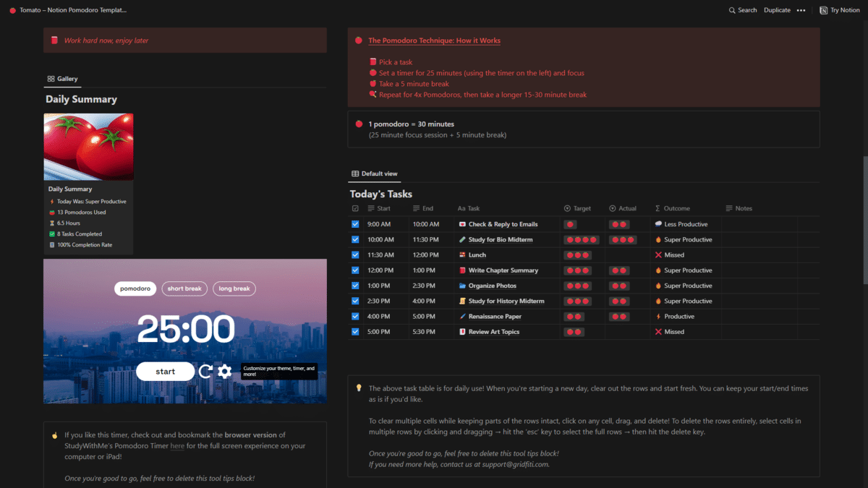Switch to the Gallery view tab
The height and width of the screenshot is (488, 868).
[x=62, y=79]
